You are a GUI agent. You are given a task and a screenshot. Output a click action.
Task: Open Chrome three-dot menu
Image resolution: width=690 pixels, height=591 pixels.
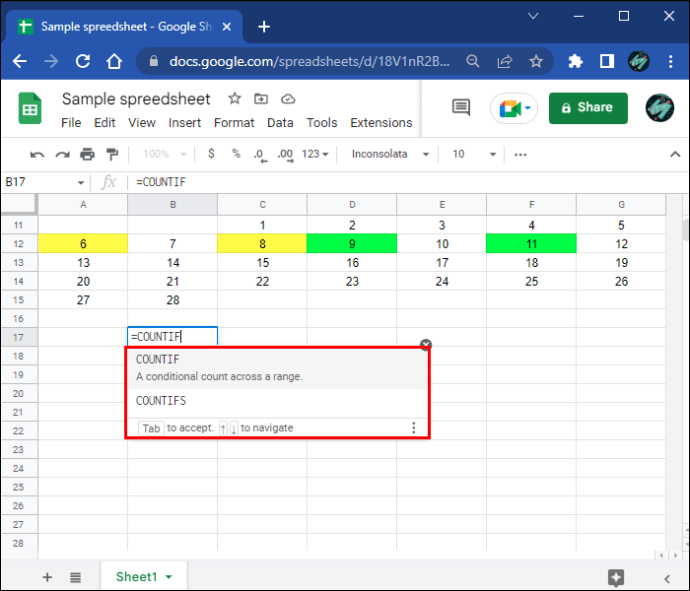(670, 61)
